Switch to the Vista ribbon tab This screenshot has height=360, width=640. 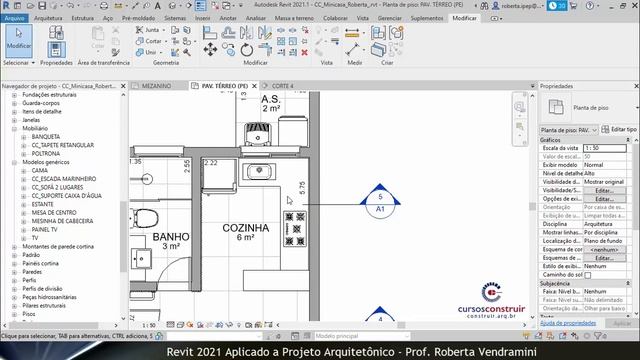[362, 18]
